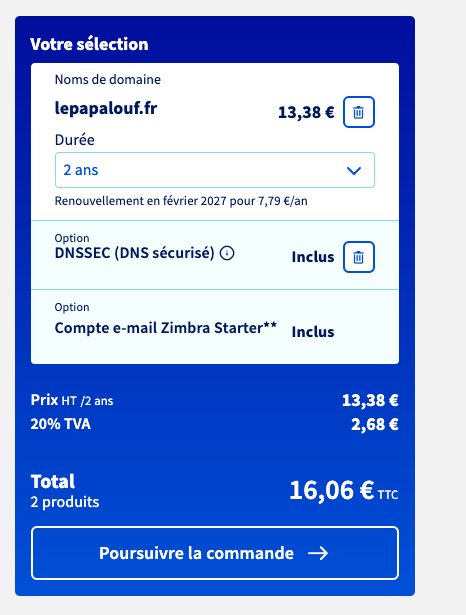Image resolution: width=466 pixels, height=615 pixels.
Task: Open the DNSSEC info tooltip icon
Action: click(227, 253)
